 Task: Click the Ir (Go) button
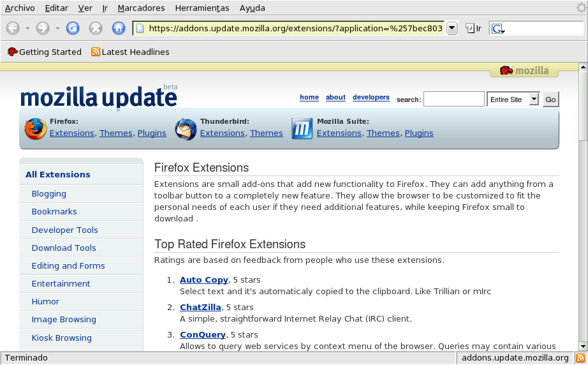(473, 28)
